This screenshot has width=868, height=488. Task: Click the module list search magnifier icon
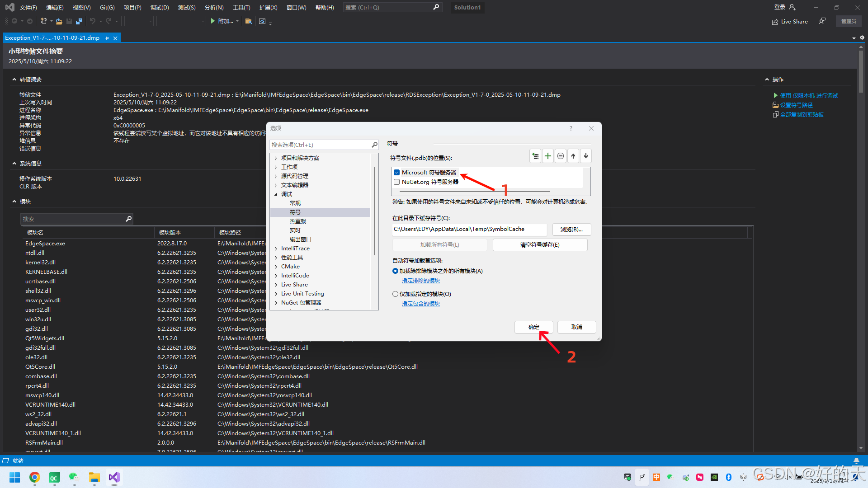click(129, 219)
